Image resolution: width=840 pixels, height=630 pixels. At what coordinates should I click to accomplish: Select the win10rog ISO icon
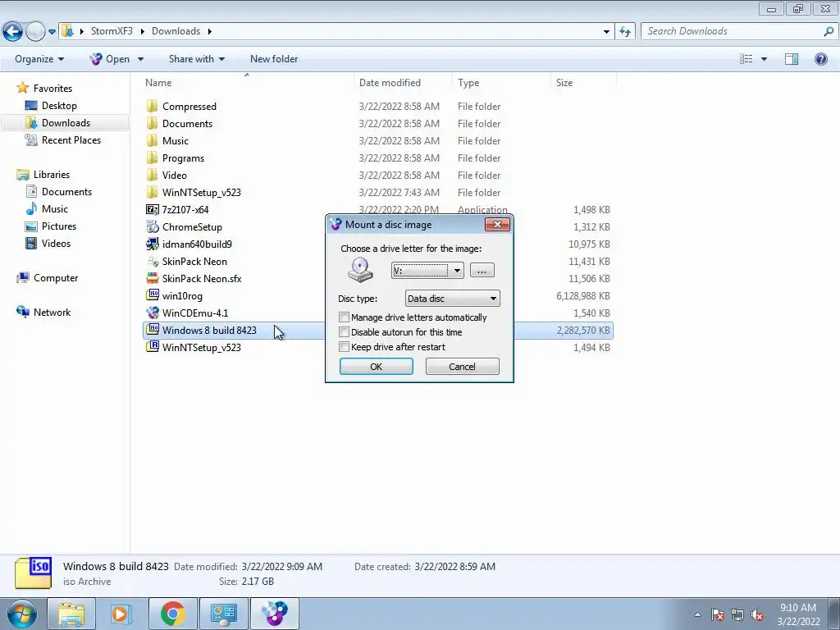tap(152, 294)
